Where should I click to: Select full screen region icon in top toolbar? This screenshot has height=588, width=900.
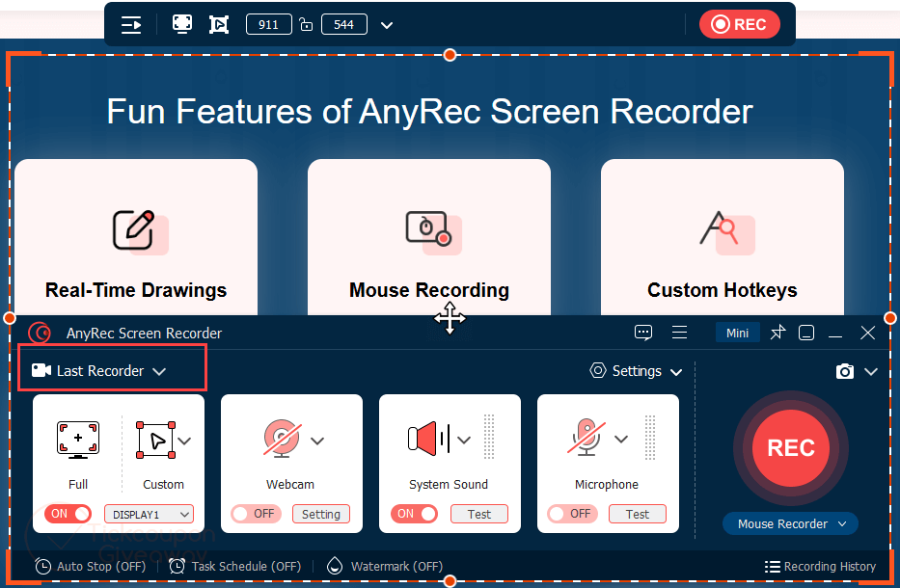pos(182,24)
